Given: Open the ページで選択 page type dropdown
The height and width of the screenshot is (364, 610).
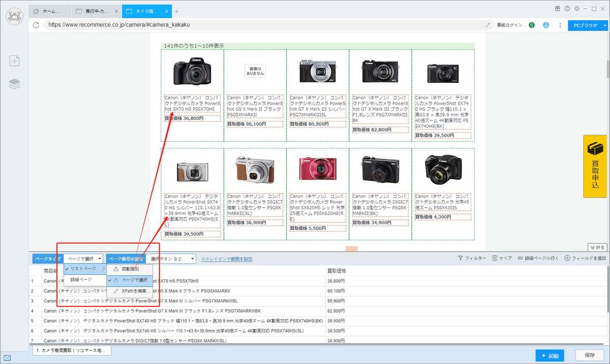Looking at the screenshot, I should click(84, 259).
